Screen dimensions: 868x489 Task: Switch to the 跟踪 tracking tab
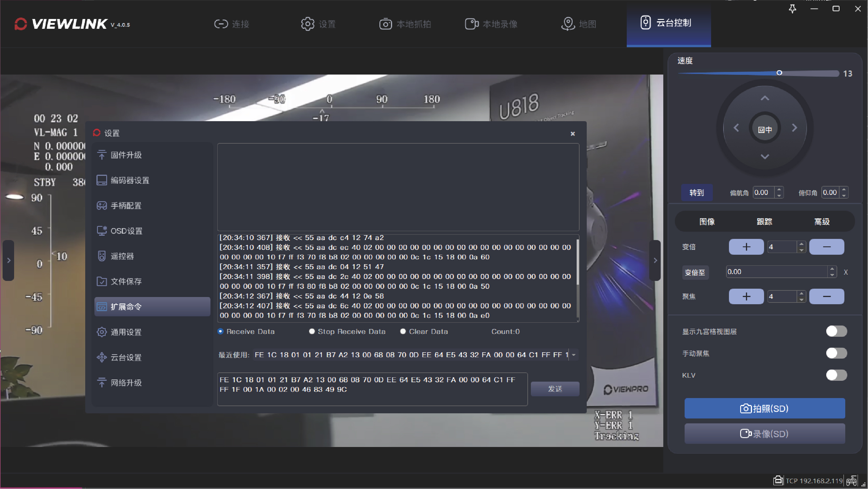click(764, 222)
